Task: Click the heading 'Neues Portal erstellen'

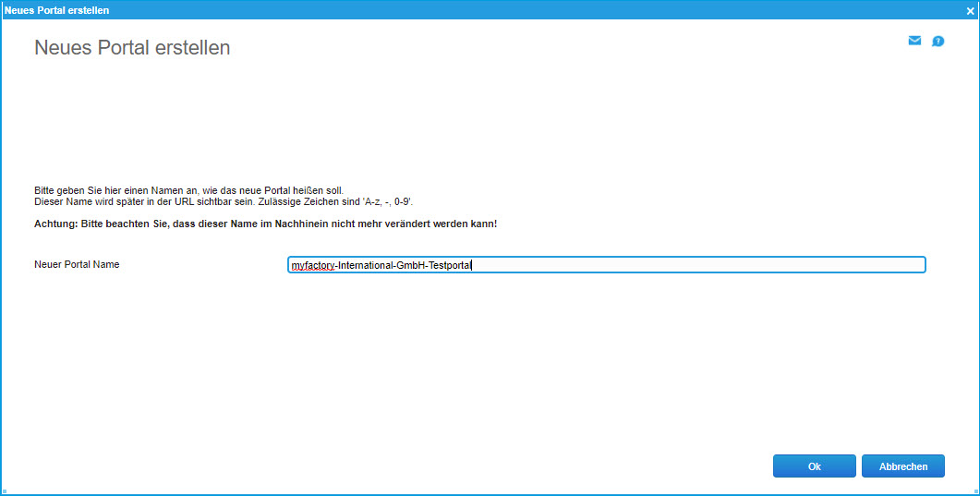Action: pyautogui.click(x=132, y=47)
